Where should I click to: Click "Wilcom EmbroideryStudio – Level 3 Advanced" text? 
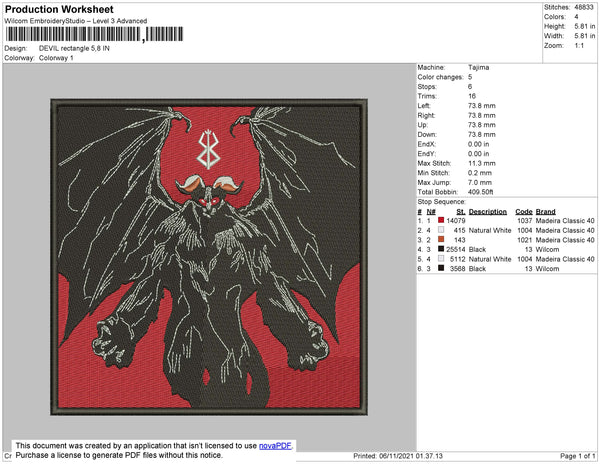pyautogui.click(x=76, y=21)
